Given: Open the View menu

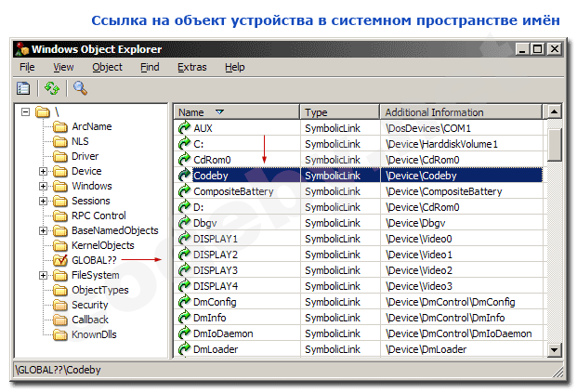Looking at the screenshot, I should point(63,67).
